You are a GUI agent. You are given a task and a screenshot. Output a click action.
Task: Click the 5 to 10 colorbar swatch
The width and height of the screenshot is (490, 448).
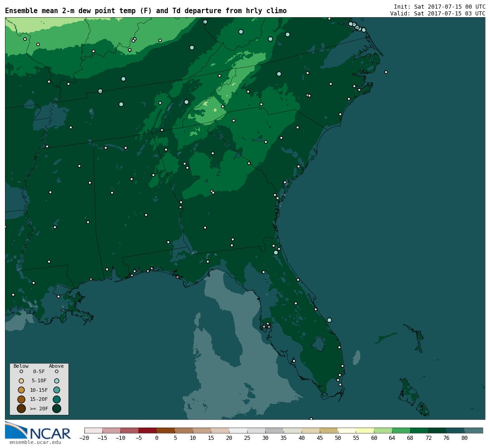click(184, 431)
